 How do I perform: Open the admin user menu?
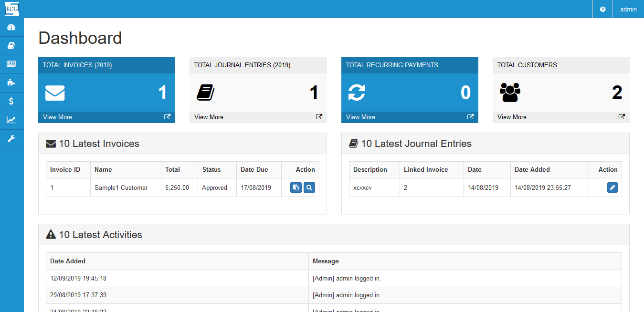(x=628, y=9)
